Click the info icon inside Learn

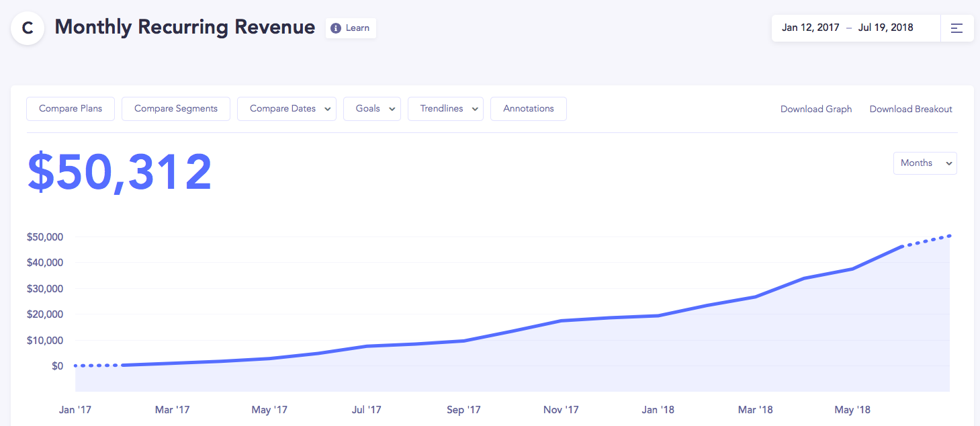tap(336, 28)
